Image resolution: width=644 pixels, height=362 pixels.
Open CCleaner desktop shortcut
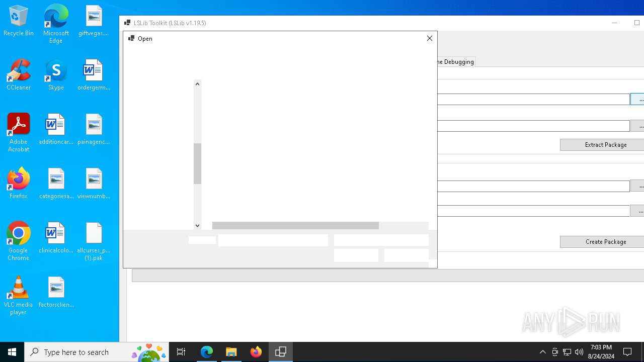[x=19, y=75]
